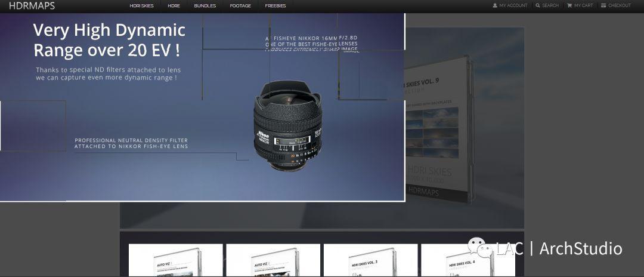Click the HDRI SKIES VOL. 9 product box
The width and height of the screenshot is (644, 277).
point(439,130)
